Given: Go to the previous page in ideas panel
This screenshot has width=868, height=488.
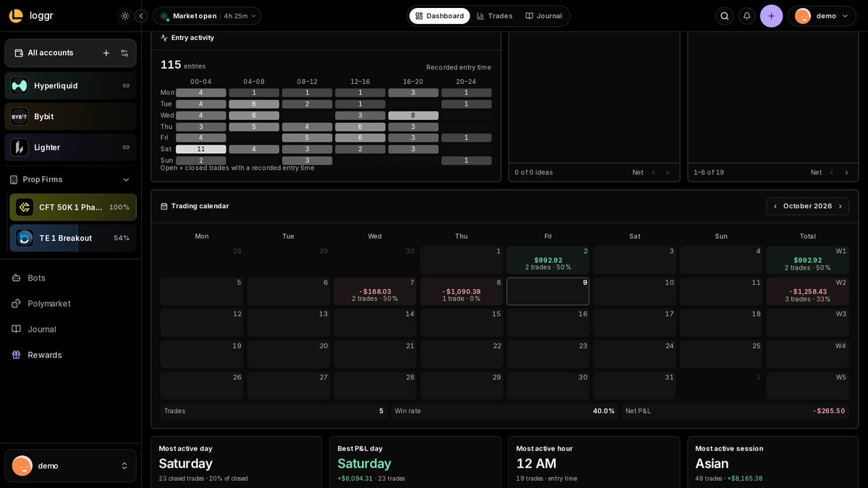Looking at the screenshot, I should click(653, 173).
